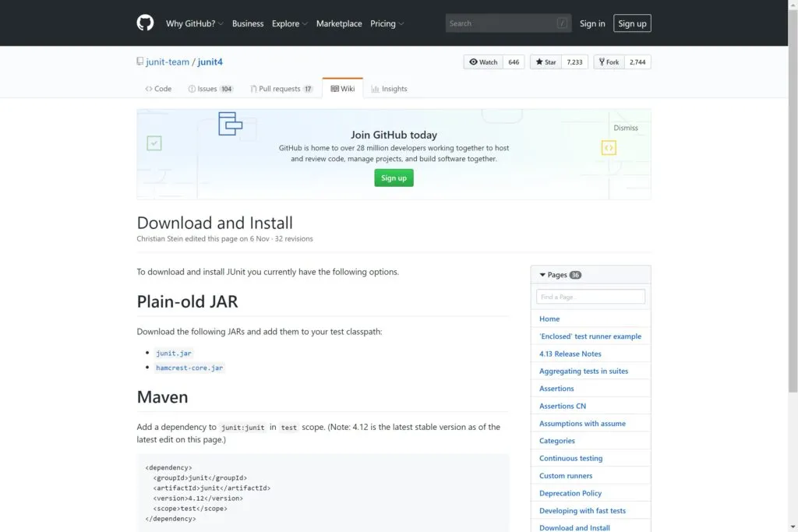Open the 32 revisions history link
The image size is (798, 532).
click(294, 238)
